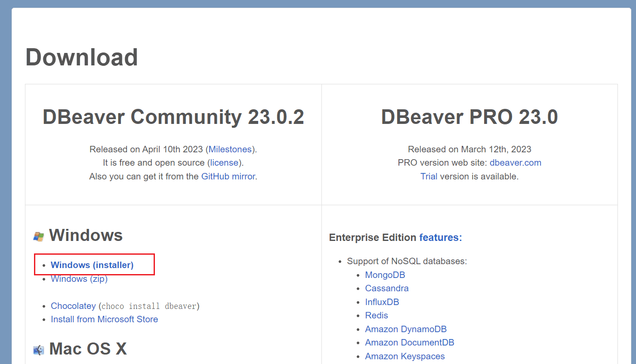The image size is (636, 364).
Task: Click the choco install dbeaver command text
Action: [149, 306]
